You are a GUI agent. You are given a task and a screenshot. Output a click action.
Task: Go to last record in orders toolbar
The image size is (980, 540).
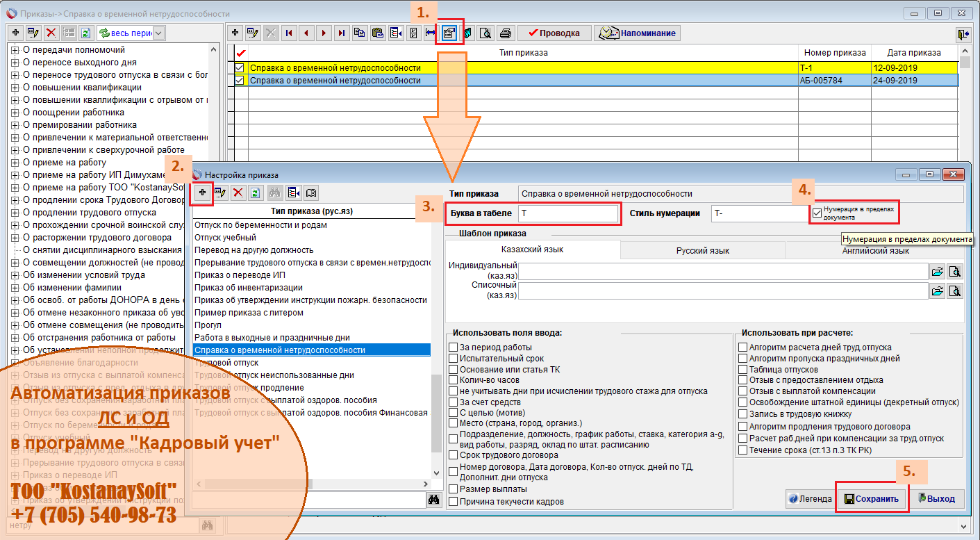point(341,33)
